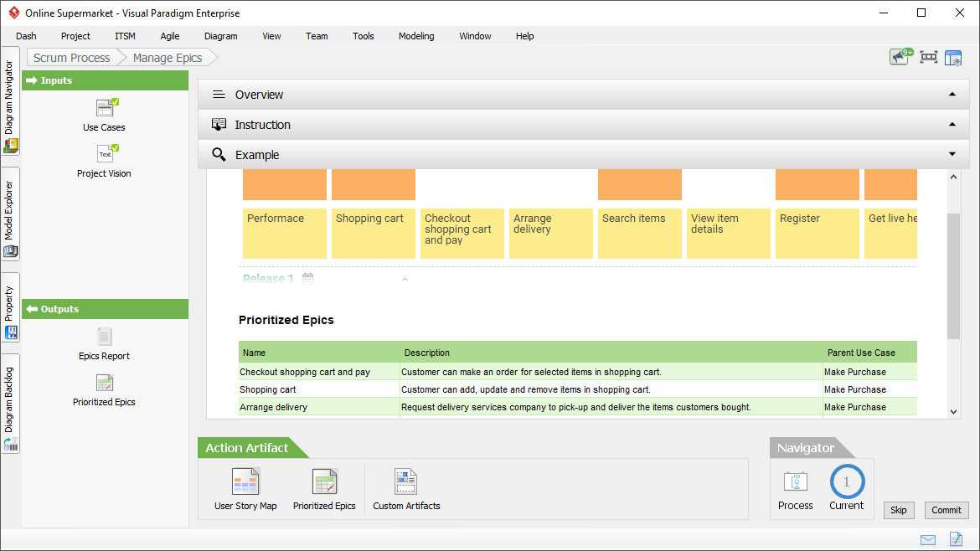
Task: Select the Search items epic card
Action: pyautogui.click(x=639, y=233)
